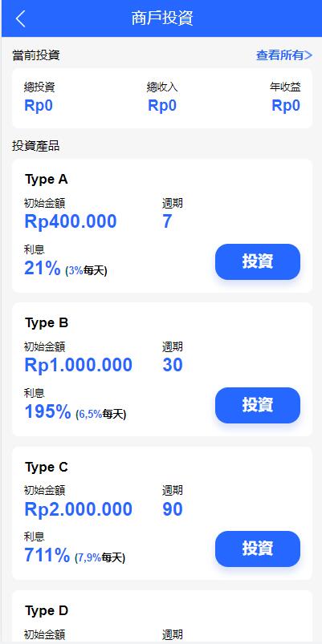
Task: Click the 總收入 Rp0 value
Action: click(x=162, y=106)
